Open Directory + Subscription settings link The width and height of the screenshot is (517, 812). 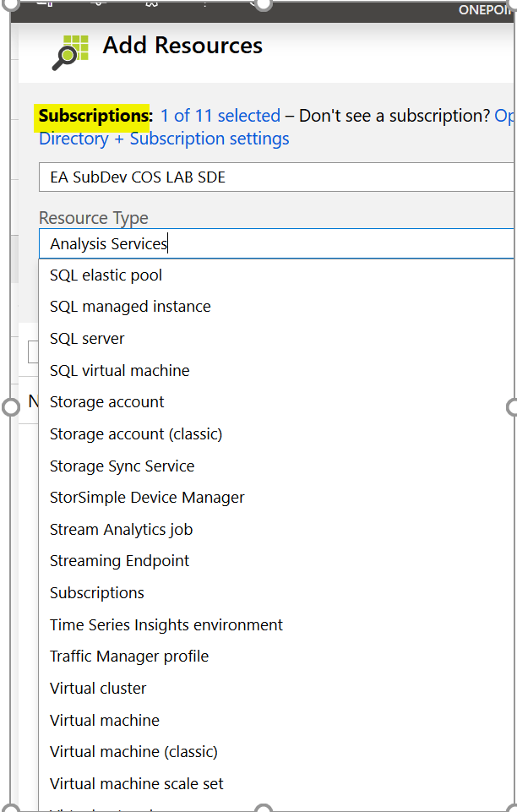pos(164,139)
